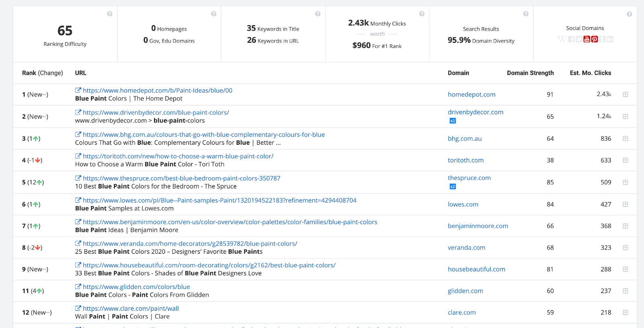Click benjaminmoore.com in the Domain column

(478, 226)
